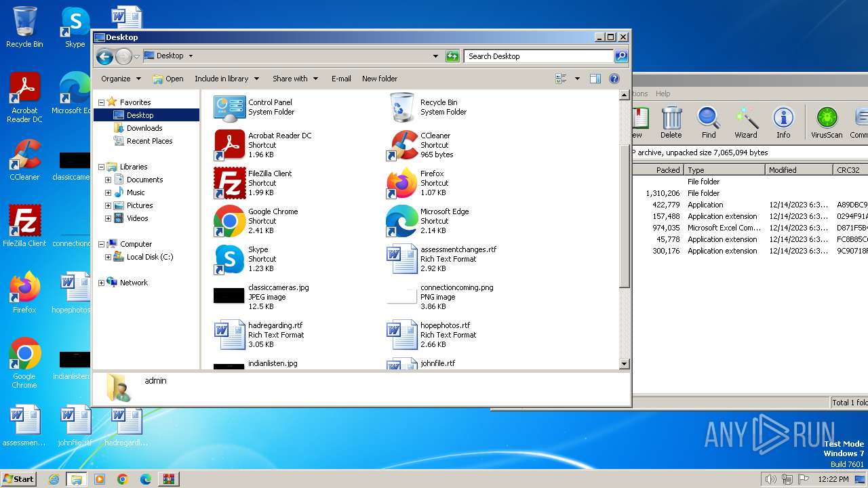The height and width of the screenshot is (488, 868).
Task: Select the Skype icon on the desktop
Action: point(75,27)
